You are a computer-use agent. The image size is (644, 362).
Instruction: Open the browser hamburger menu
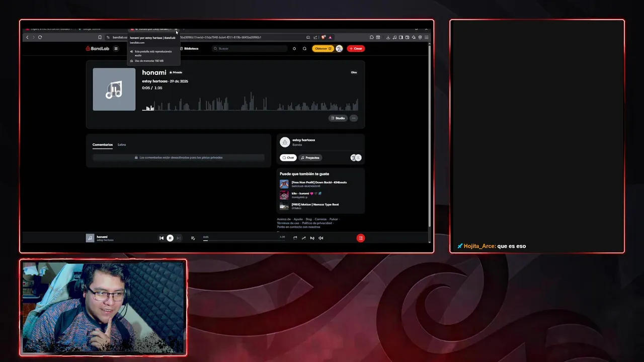pyautogui.click(x=427, y=37)
